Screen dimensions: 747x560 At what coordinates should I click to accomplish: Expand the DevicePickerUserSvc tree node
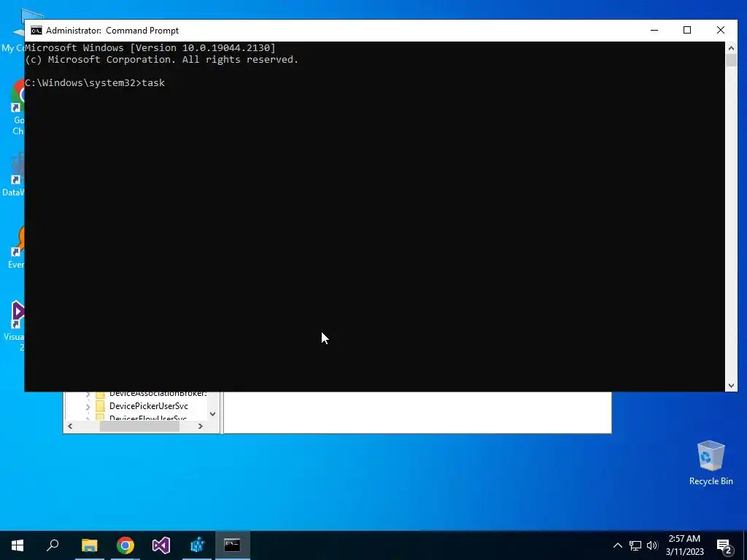coord(88,407)
